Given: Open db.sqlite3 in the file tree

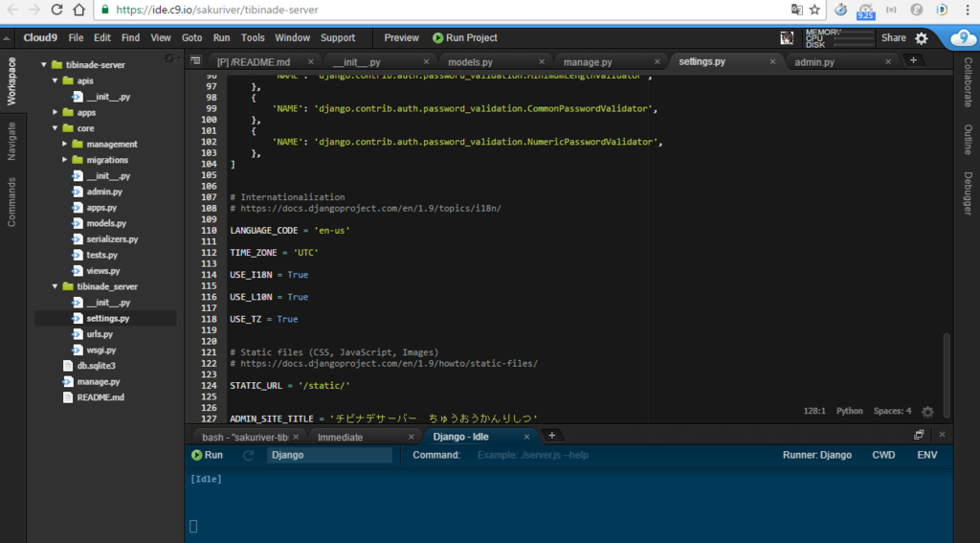Looking at the screenshot, I should point(96,365).
